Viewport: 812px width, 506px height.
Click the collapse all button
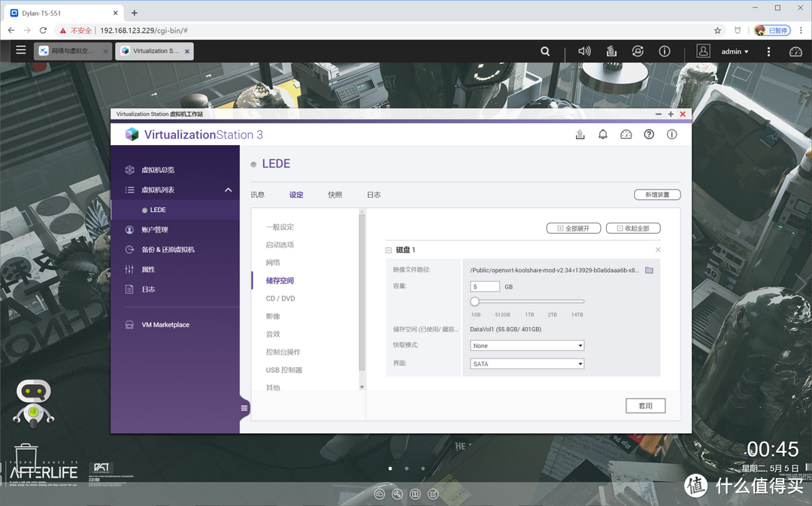(633, 229)
